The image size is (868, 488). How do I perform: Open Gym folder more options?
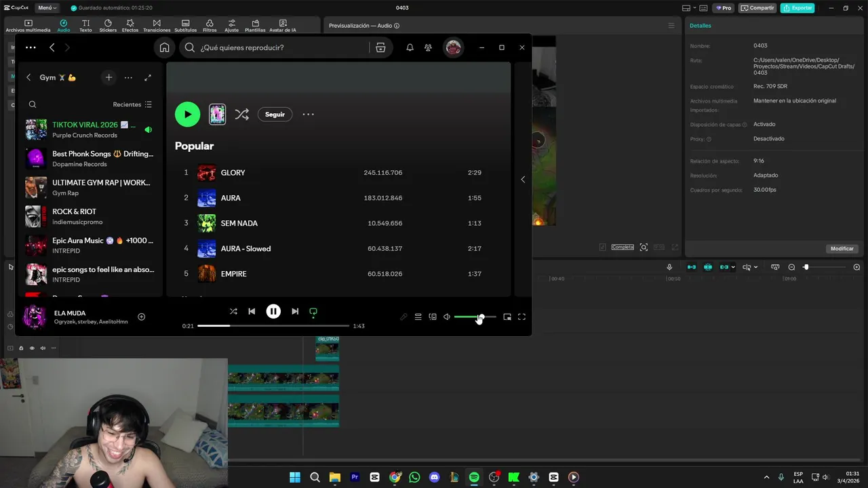(128, 77)
